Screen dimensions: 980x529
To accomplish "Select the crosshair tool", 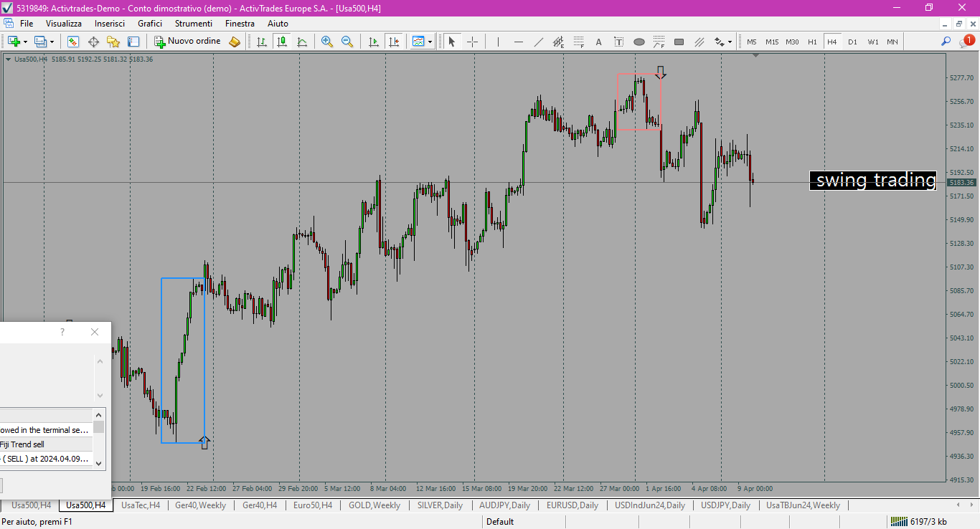I will 472,42.
